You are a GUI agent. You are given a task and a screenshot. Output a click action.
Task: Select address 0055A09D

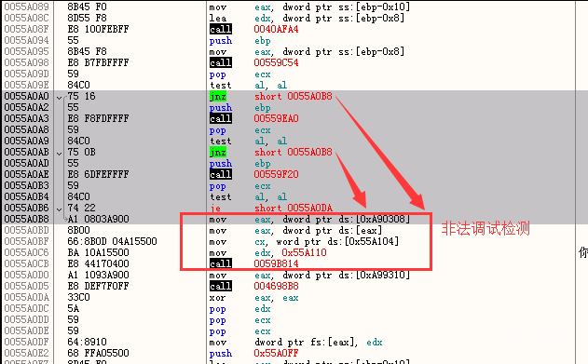(27, 74)
